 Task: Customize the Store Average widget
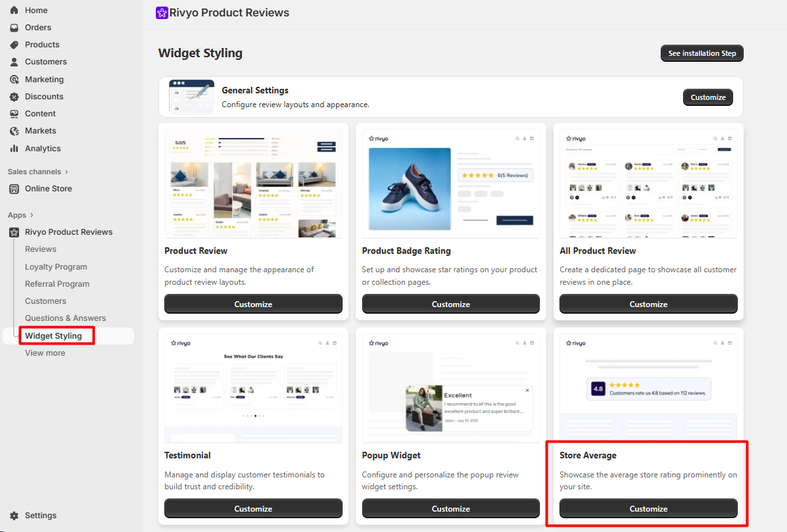pos(648,508)
